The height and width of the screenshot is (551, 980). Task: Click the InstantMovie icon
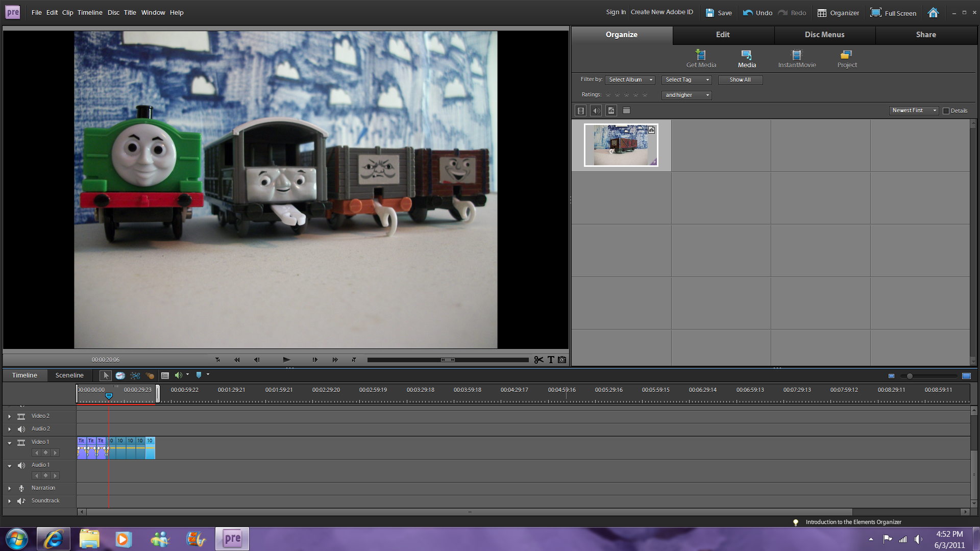coord(796,58)
